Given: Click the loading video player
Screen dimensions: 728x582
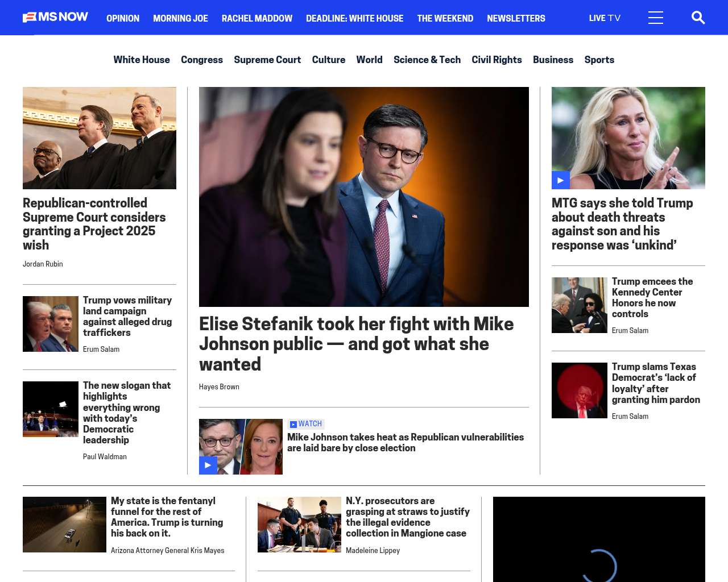Looking at the screenshot, I should coord(599,539).
